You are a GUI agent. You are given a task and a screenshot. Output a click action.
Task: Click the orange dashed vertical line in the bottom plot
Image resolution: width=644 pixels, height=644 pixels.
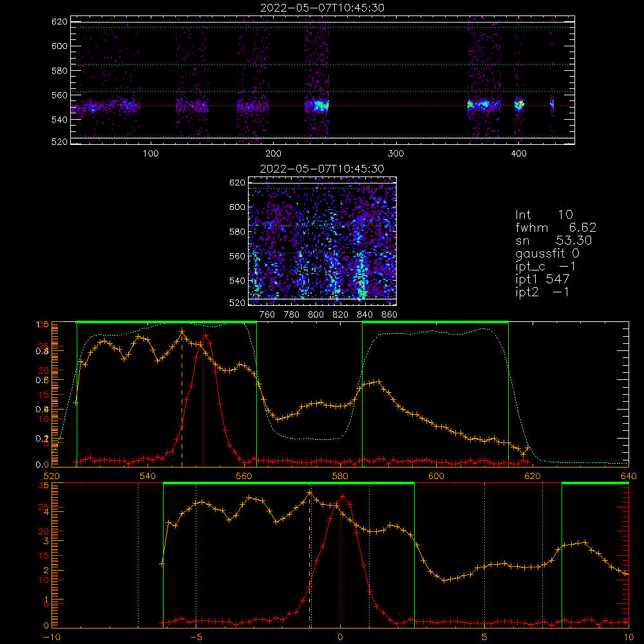click(309, 560)
